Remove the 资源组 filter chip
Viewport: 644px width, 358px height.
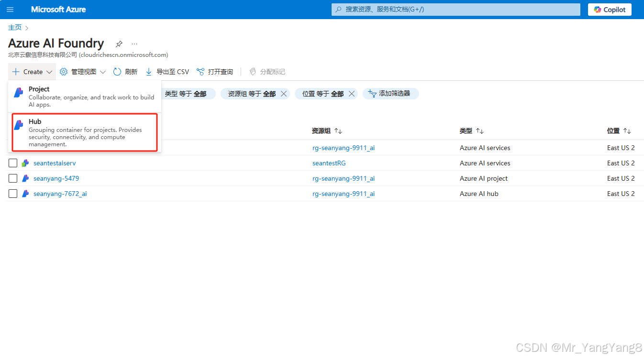pos(284,94)
